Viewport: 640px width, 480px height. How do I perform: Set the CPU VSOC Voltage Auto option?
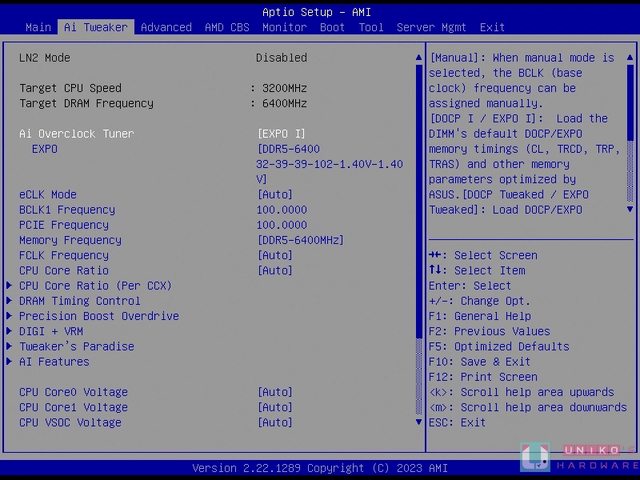(275, 423)
